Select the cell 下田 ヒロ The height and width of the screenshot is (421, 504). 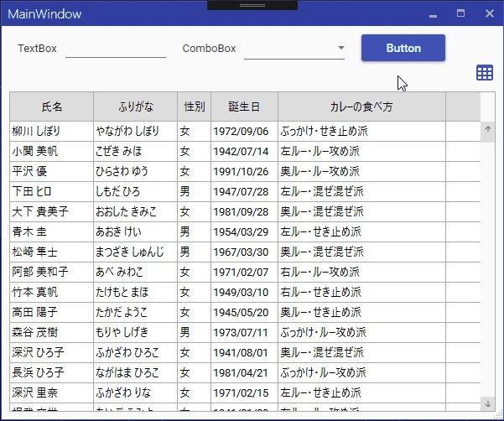[51, 191]
